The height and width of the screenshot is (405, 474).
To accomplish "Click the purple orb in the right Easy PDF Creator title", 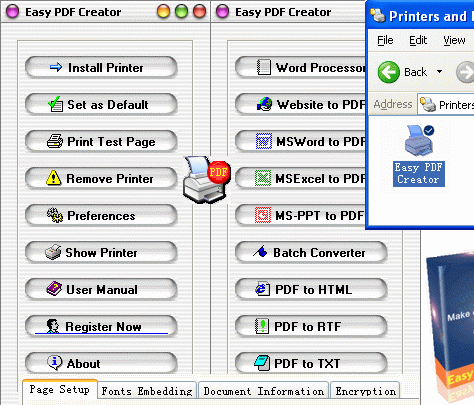I will 223,12.
